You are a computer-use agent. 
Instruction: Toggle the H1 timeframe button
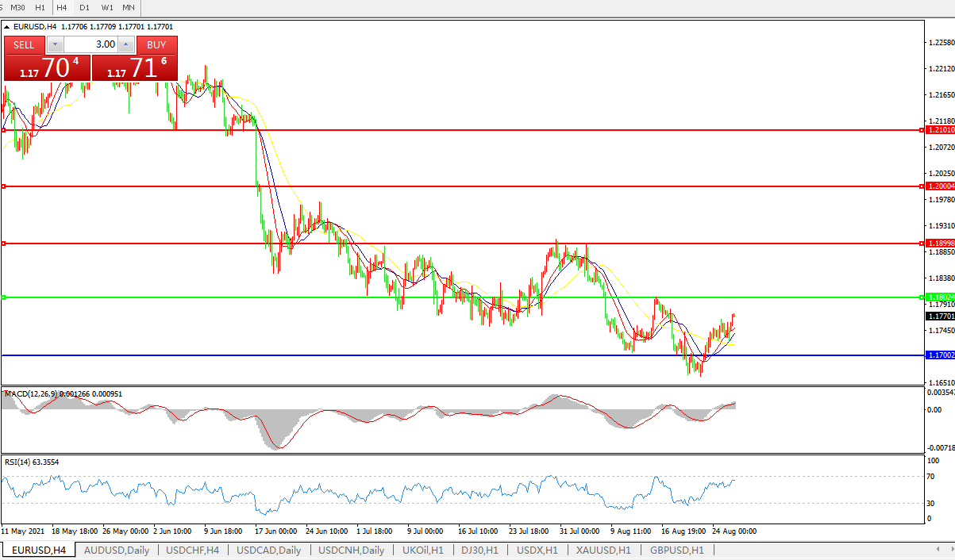click(40, 7)
